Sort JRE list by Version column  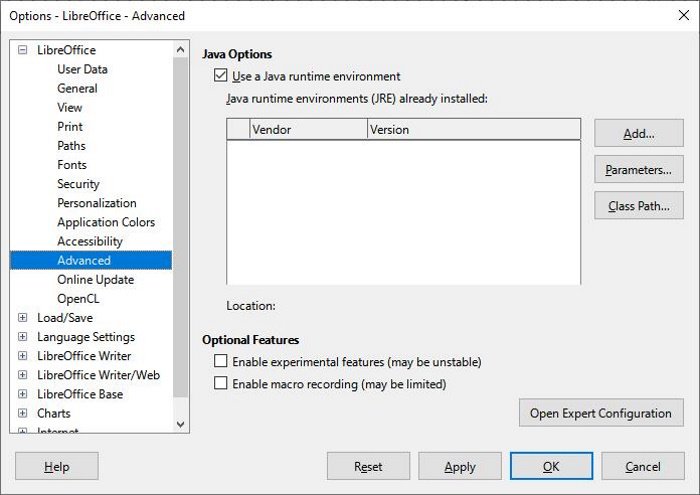coord(474,129)
